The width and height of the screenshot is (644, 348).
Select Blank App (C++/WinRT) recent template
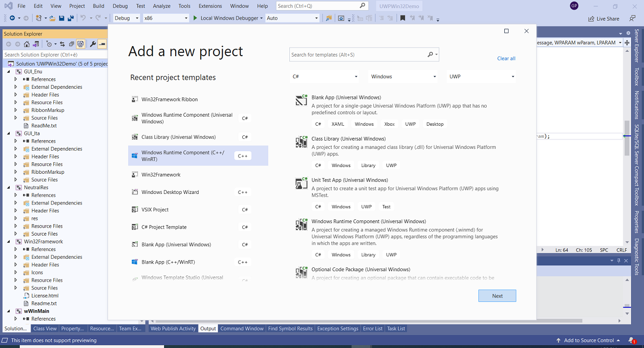[x=198, y=262]
